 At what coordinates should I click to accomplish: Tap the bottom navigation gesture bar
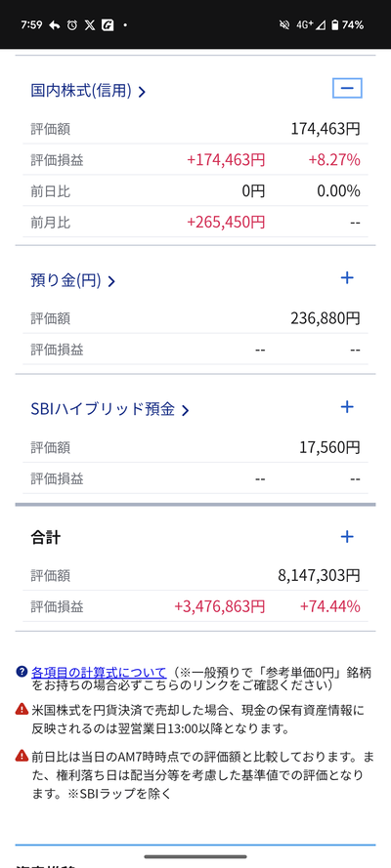tap(195, 856)
